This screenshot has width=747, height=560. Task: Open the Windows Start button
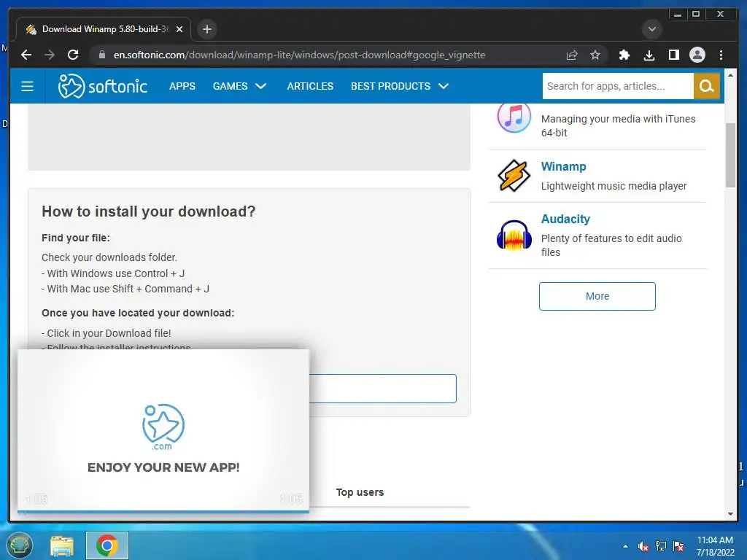[x=19, y=545]
